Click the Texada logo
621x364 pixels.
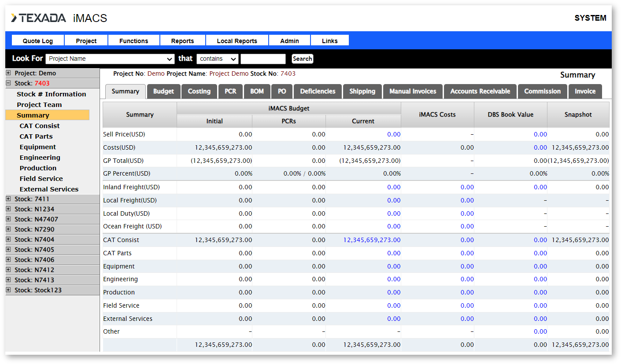(38, 18)
